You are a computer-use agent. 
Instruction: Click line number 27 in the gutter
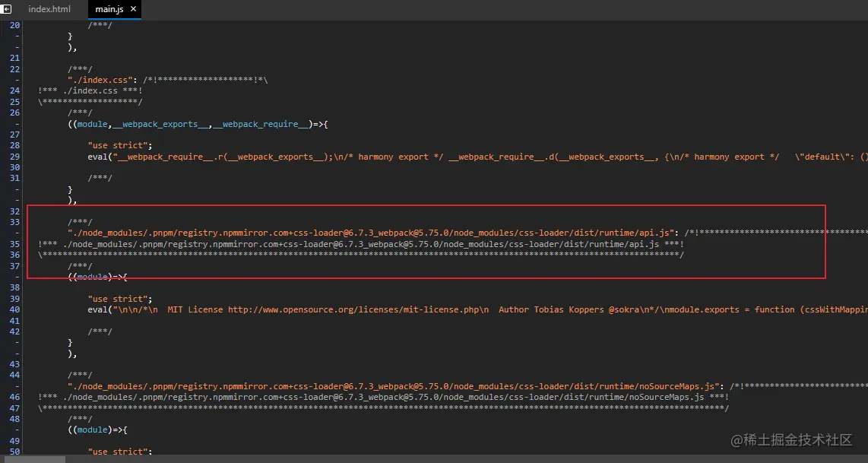tap(15, 135)
